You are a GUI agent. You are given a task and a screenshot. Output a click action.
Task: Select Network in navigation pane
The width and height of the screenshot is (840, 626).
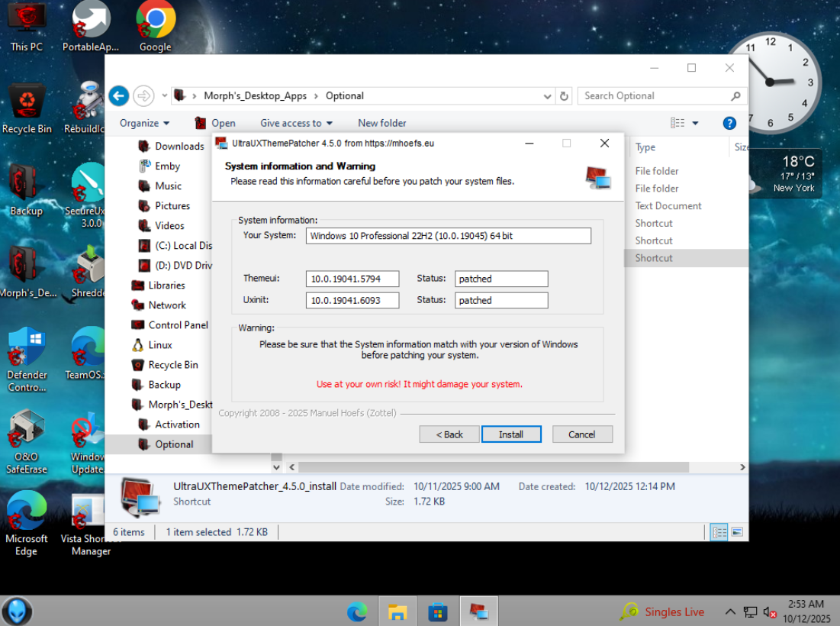coord(159,305)
